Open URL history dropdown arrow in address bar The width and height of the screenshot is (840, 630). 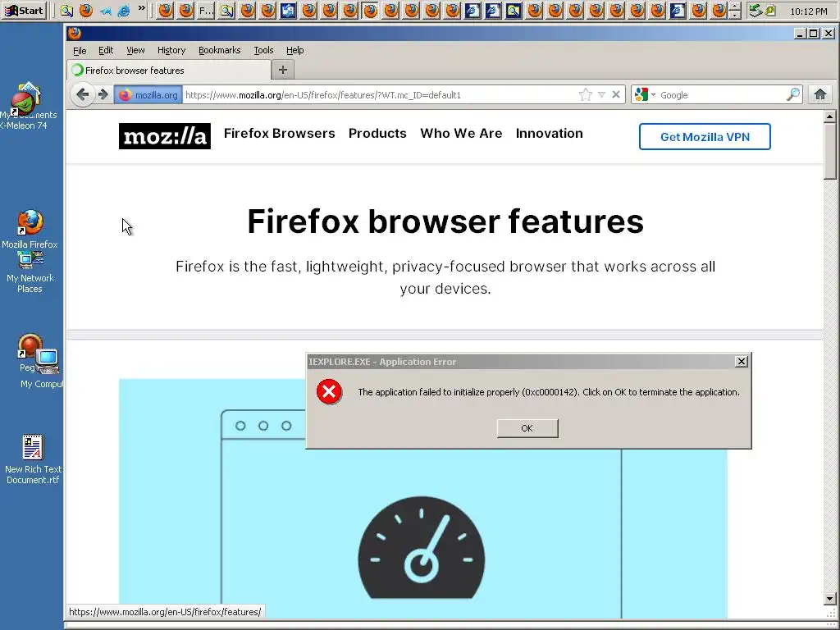click(x=601, y=95)
